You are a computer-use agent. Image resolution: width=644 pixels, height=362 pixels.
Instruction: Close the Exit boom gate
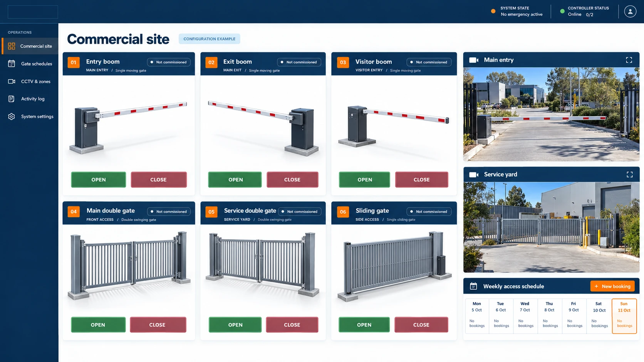292,180
